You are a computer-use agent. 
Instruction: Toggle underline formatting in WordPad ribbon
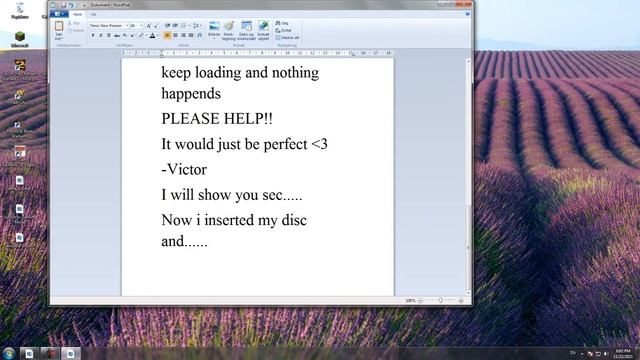tap(109, 36)
